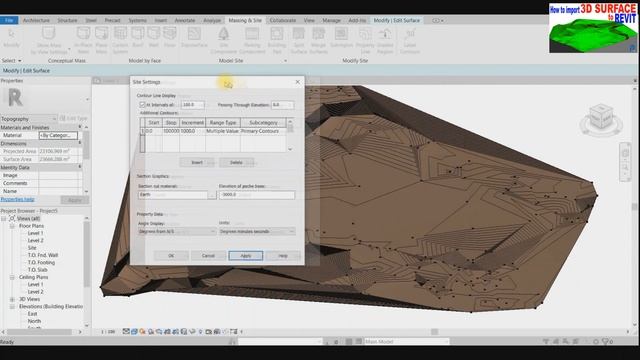Click the Roof by face icon
The height and width of the screenshot is (360, 640).
pyautogui.click(x=138, y=33)
